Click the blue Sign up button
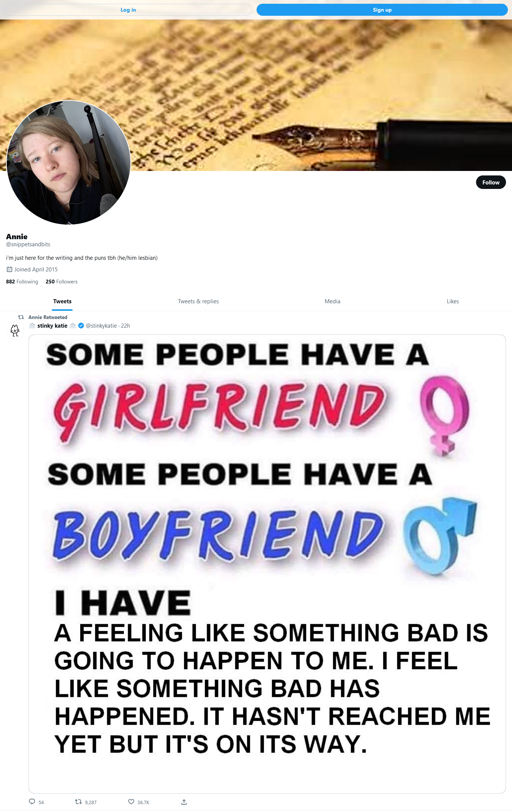 (382, 10)
